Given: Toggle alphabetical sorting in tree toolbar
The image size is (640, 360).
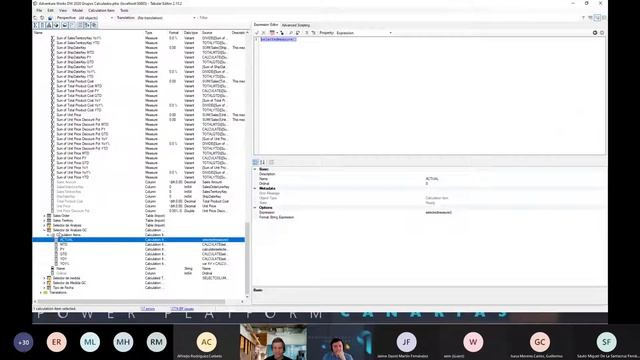Looking at the screenshot, I should click(x=87, y=25).
